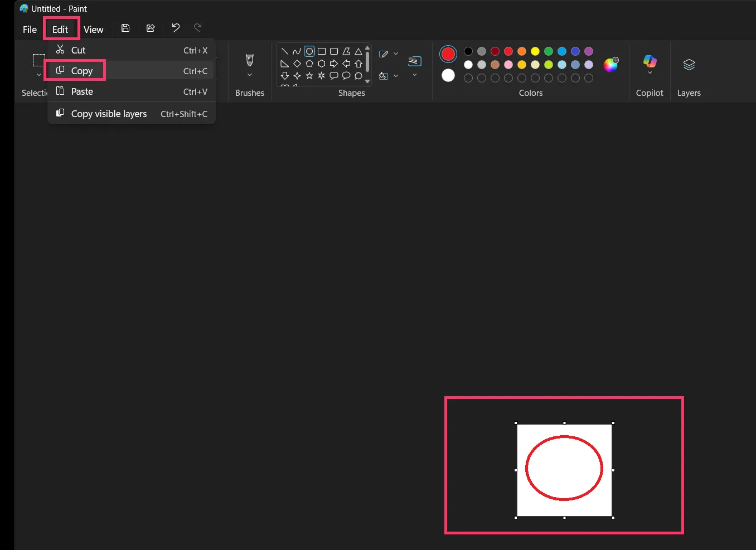Viewport: 756px width, 550px height.
Task: Select the rectangular Selection tool
Action: coord(38,60)
